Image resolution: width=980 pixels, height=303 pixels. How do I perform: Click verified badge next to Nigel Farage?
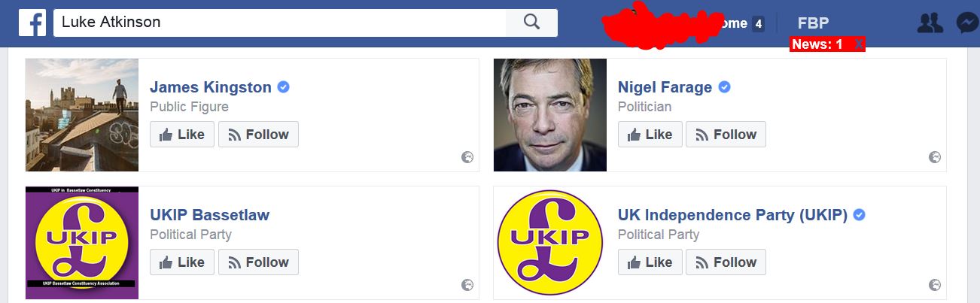724,87
